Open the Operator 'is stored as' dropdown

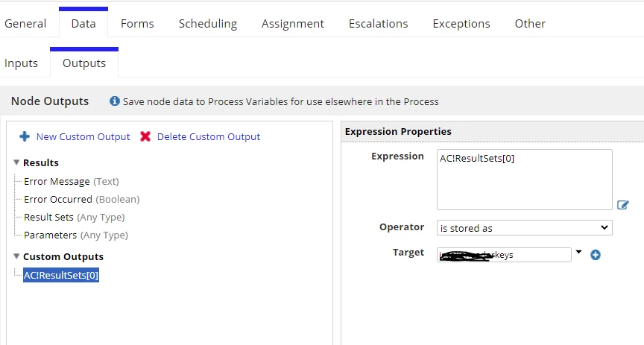(x=525, y=228)
